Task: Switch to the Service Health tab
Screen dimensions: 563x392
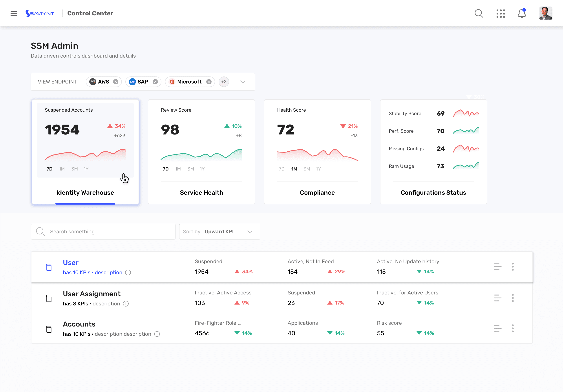Action: [x=201, y=192]
